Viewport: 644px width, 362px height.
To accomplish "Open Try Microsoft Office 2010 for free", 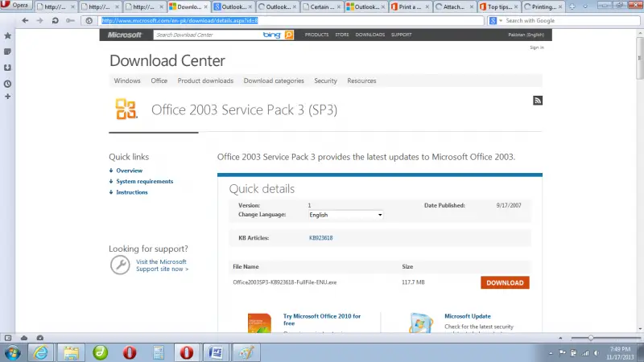I will pos(322,319).
